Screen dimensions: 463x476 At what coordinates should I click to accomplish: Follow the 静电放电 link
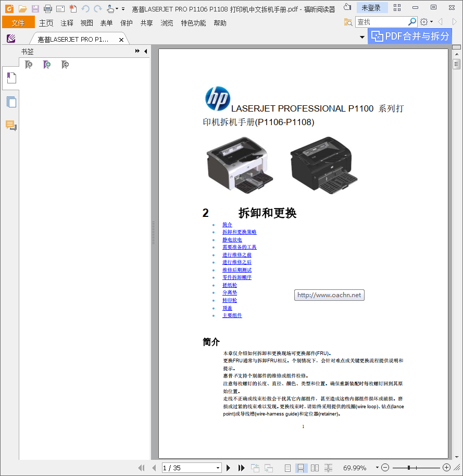tap(232, 240)
